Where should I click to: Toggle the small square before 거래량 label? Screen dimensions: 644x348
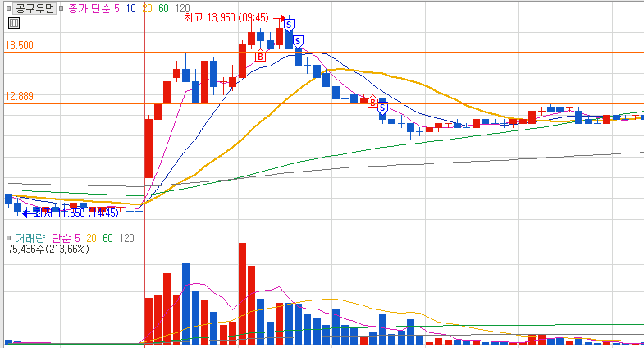pyautogui.click(x=8, y=238)
